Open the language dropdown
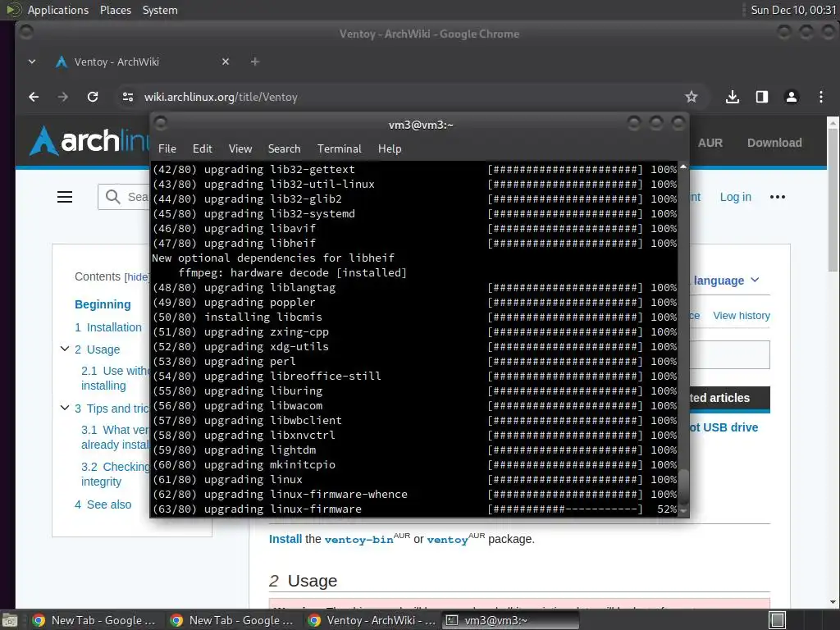Viewport: 840px width, 630px height. point(726,281)
